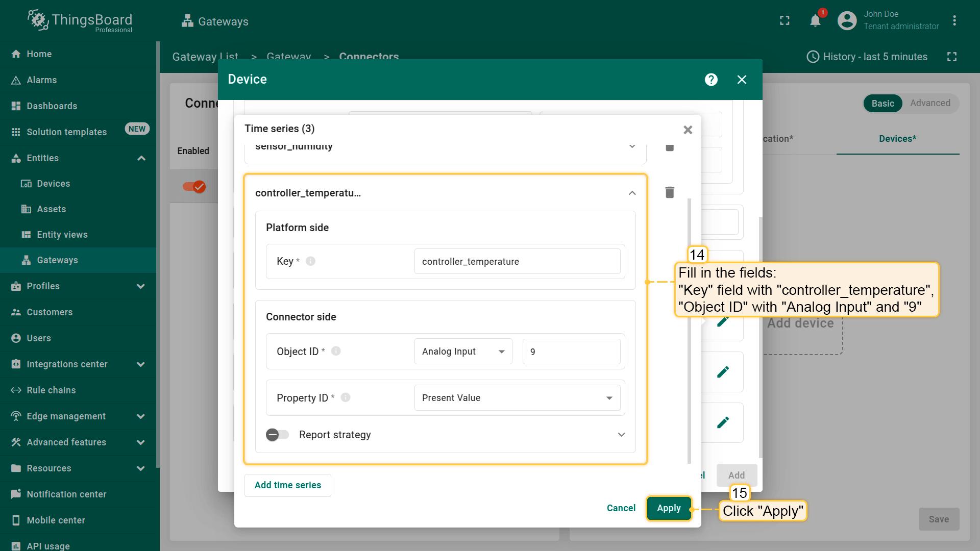Open user account options menu
Viewport: 980px width, 551px height.
coord(954,20)
